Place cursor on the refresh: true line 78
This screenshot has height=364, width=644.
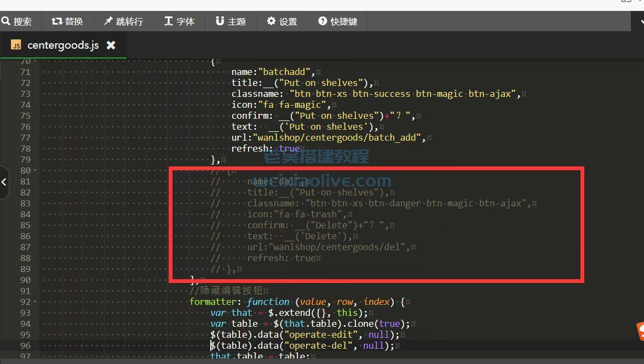(266, 148)
